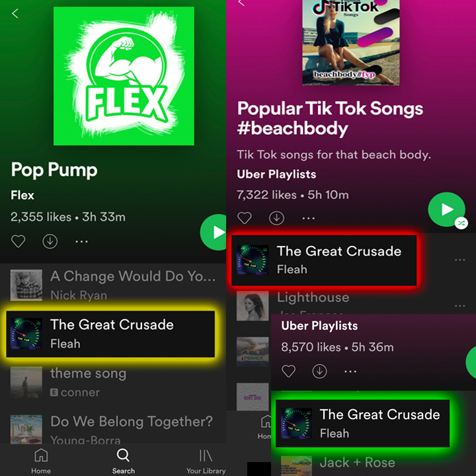Download the playlist with 8,570 likes
This screenshot has height=476, width=476.
click(x=320, y=371)
